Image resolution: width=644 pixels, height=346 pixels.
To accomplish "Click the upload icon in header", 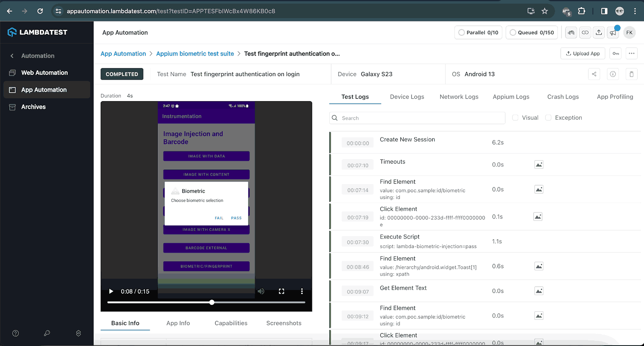I will (x=599, y=33).
